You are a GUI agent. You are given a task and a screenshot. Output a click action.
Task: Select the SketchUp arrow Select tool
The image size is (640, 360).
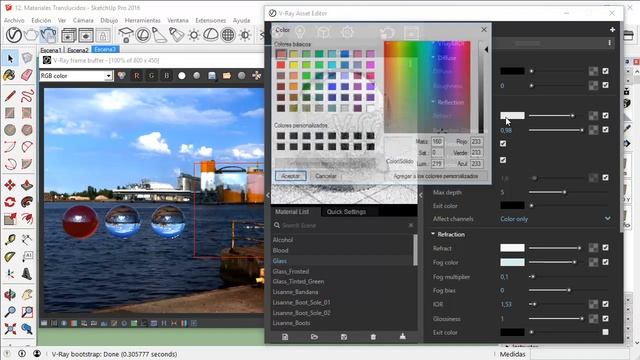point(10,59)
